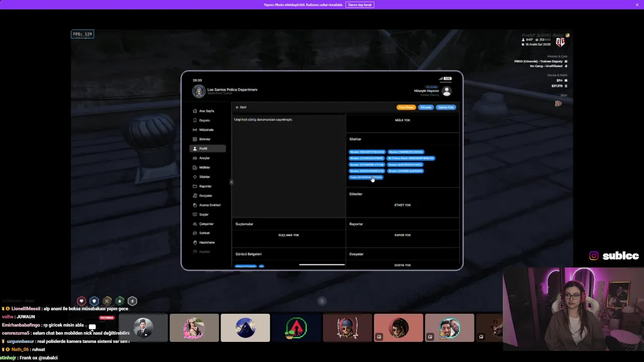Screen dimensions: 644x362
Task: Click the Hapishane handcuff icon
Action: [195, 242]
